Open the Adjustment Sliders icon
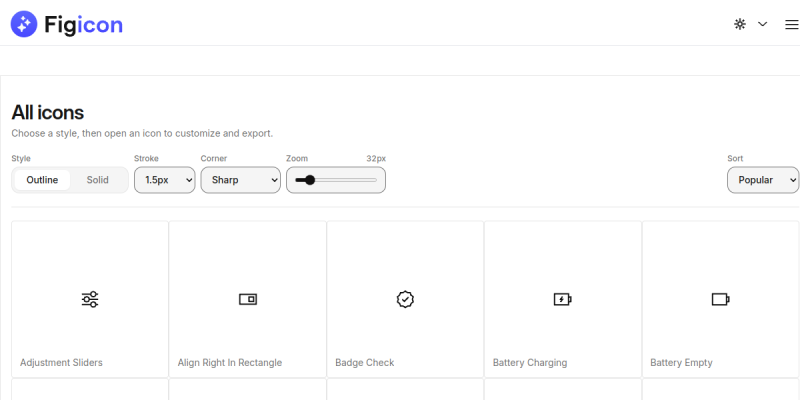Screen dimensions: 800x400 tap(90, 299)
